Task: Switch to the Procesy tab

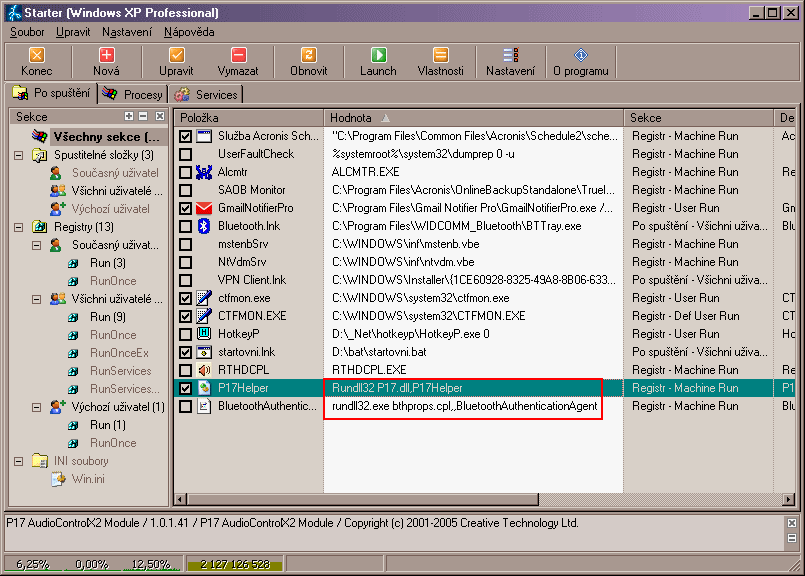Action: coord(132,94)
